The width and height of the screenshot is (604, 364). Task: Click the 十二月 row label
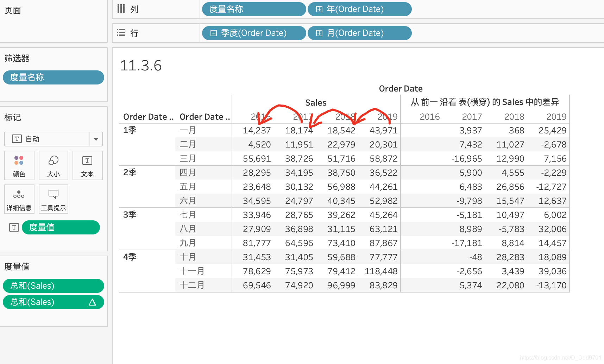(x=192, y=285)
